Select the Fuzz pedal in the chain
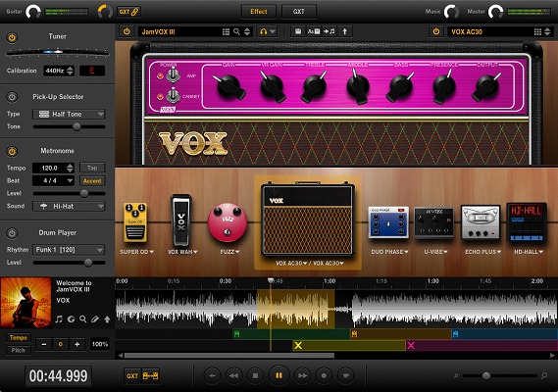The height and width of the screenshot is (392, 558). (x=228, y=222)
